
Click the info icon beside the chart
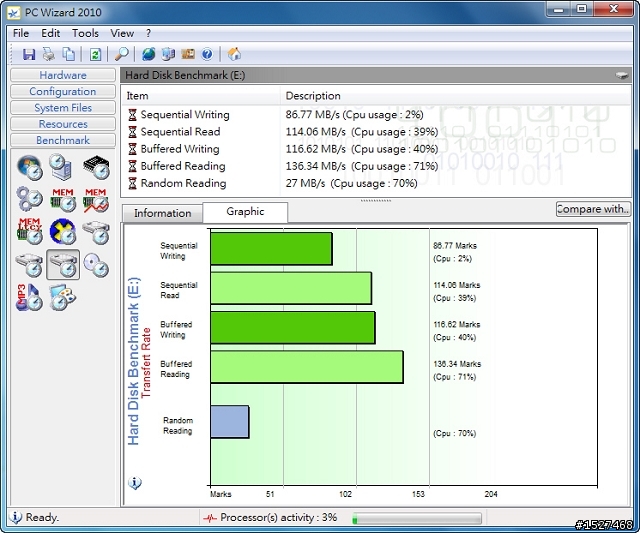coord(135,483)
